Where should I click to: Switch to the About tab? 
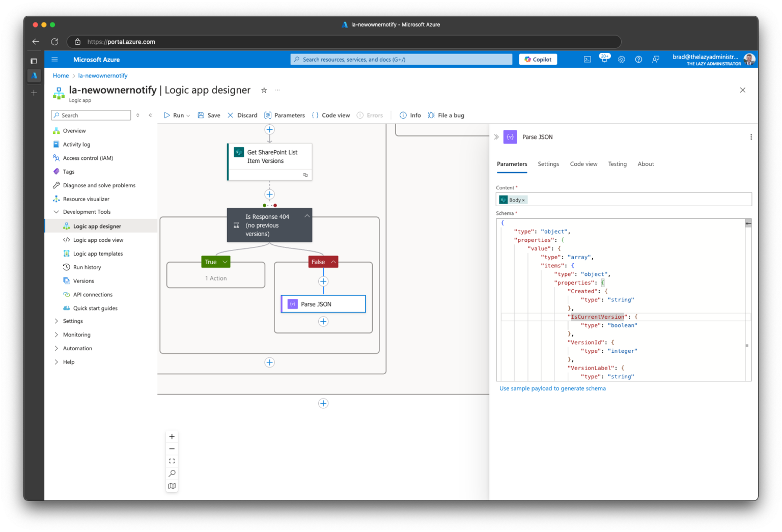coord(646,164)
